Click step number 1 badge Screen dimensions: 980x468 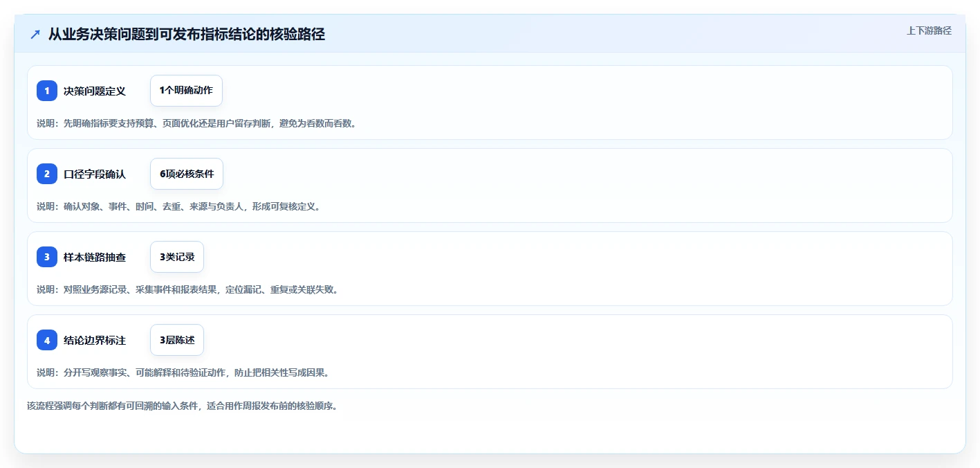coord(47,91)
